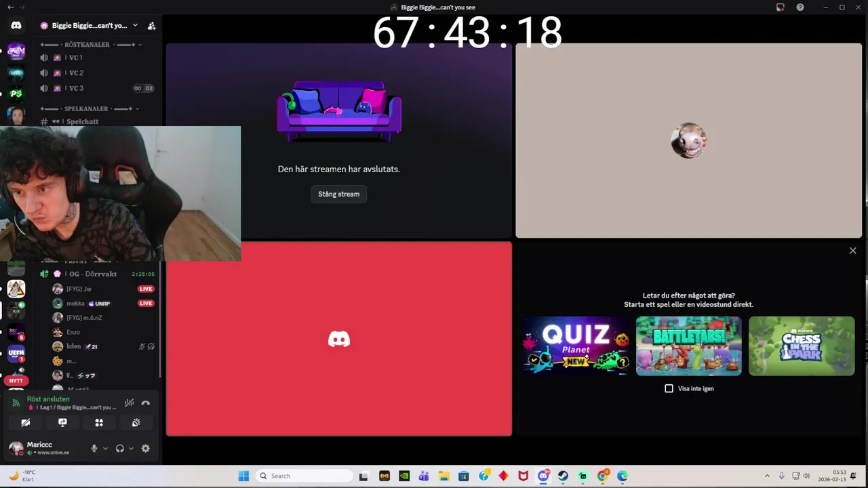Screen dimensions: 868x488
Task: Open McAfee from the taskbar
Action: 523,476
